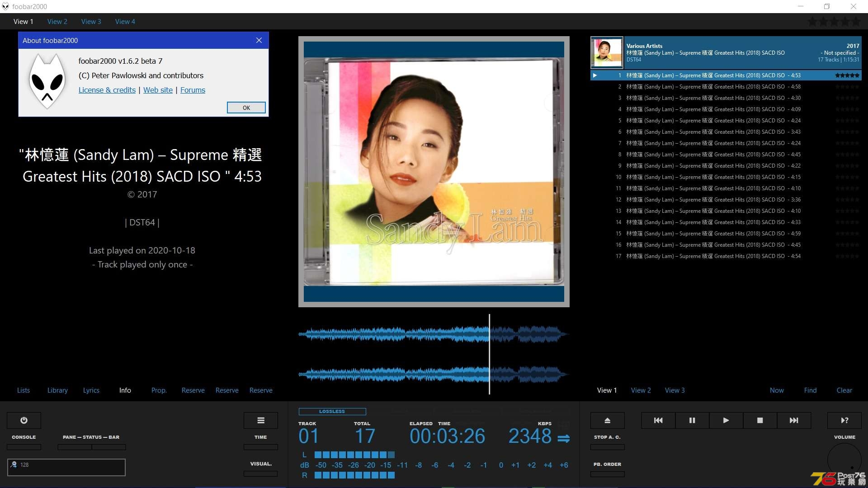Screen dimensions: 868x488
Task: Click the album cover art image
Action: click(434, 172)
